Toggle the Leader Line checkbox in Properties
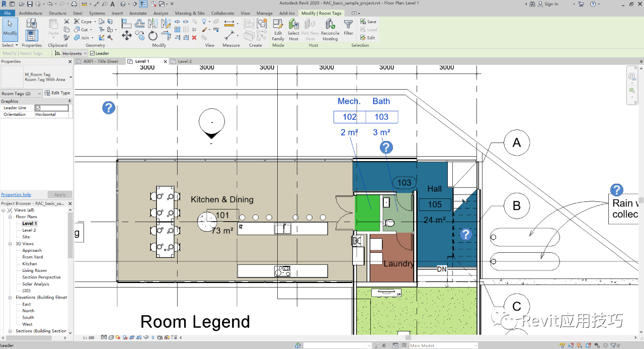Viewport: 644px width, 349px height. coord(38,108)
